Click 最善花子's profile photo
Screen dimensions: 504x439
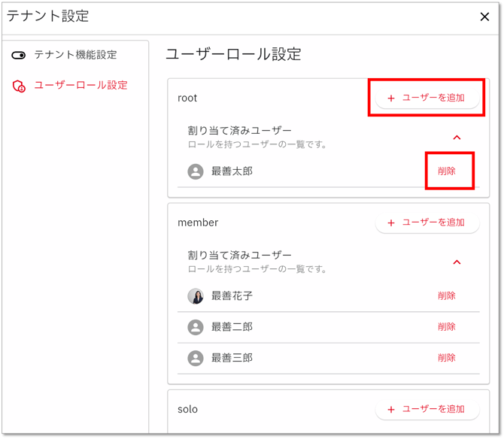pos(196,296)
